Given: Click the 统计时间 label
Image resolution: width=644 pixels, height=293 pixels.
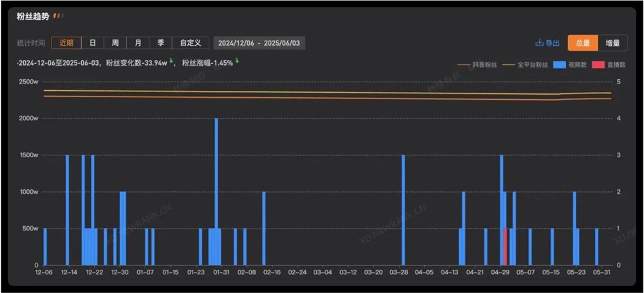Looking at the screenshot, I should (x=31, y=43).
